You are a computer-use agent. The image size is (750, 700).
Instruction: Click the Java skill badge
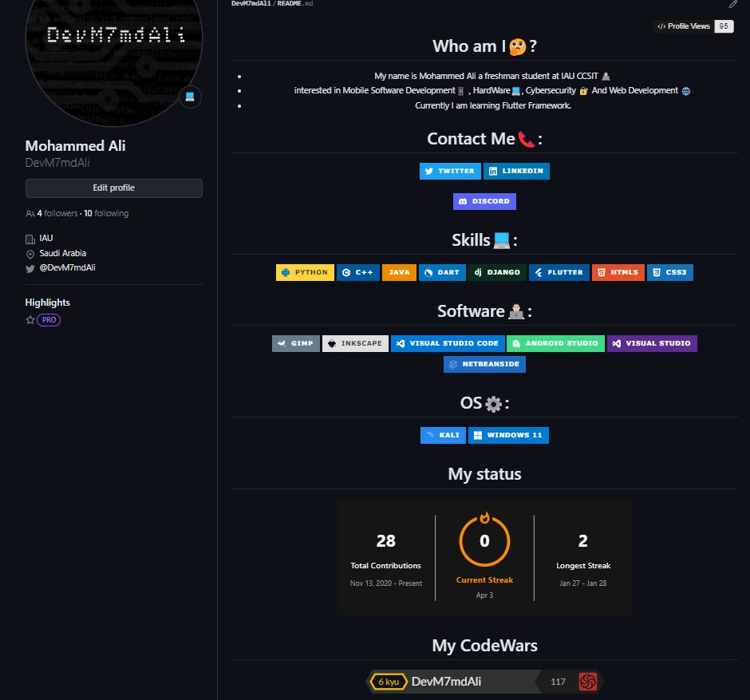[x=399, y=272]
